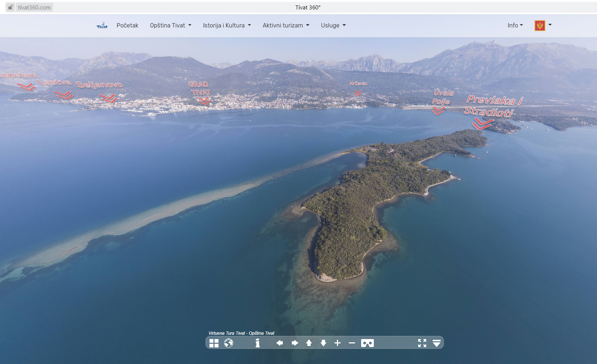Open the globe map icon
597x364 pixels.
pyautogui.click(x=229, y=343)
